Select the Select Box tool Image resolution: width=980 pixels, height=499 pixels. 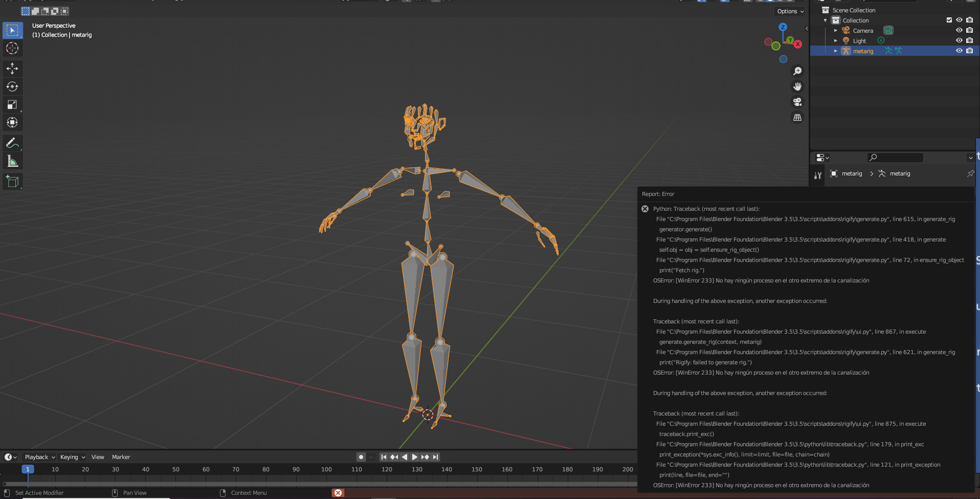point(12,30)
